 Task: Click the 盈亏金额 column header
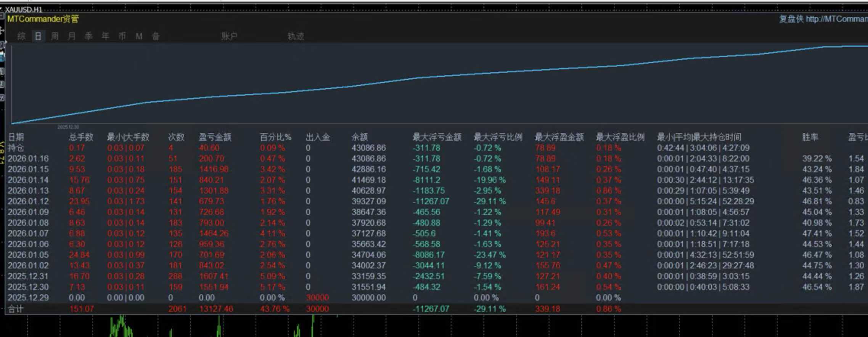pyautogui.click(x=215, y=137)
